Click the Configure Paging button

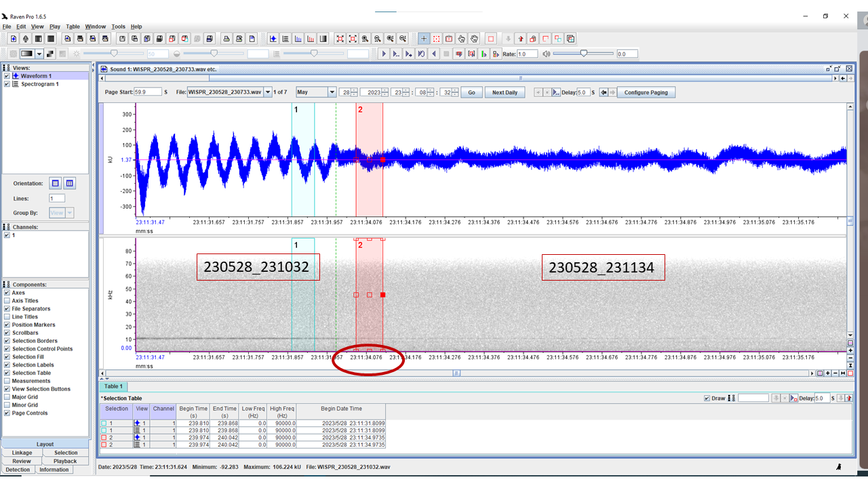pyautogui.click(x=646, y=92)
